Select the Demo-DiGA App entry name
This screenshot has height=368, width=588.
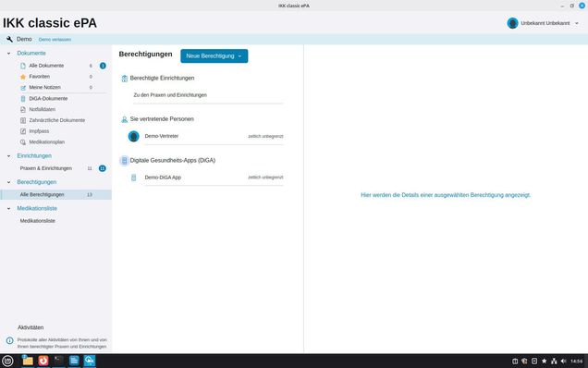[x=163, y=178]
